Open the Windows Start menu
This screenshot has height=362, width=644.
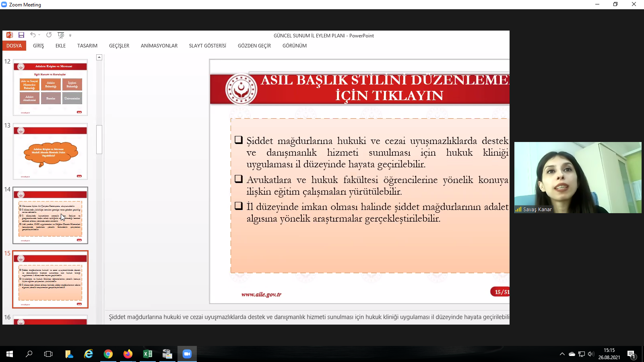10,354
